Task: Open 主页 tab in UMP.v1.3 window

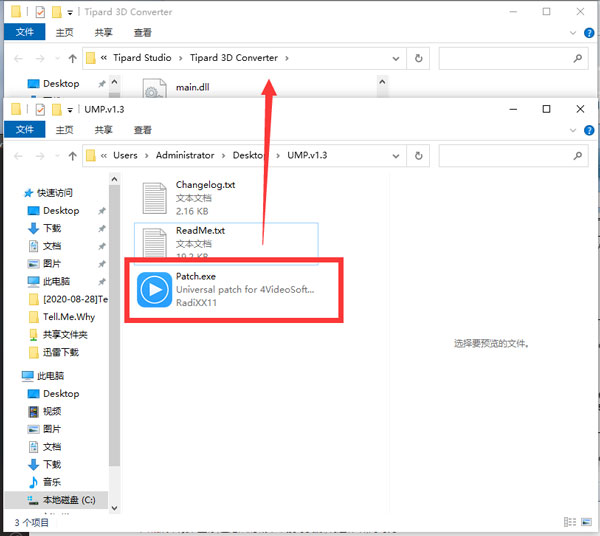Action: point(64,130)
